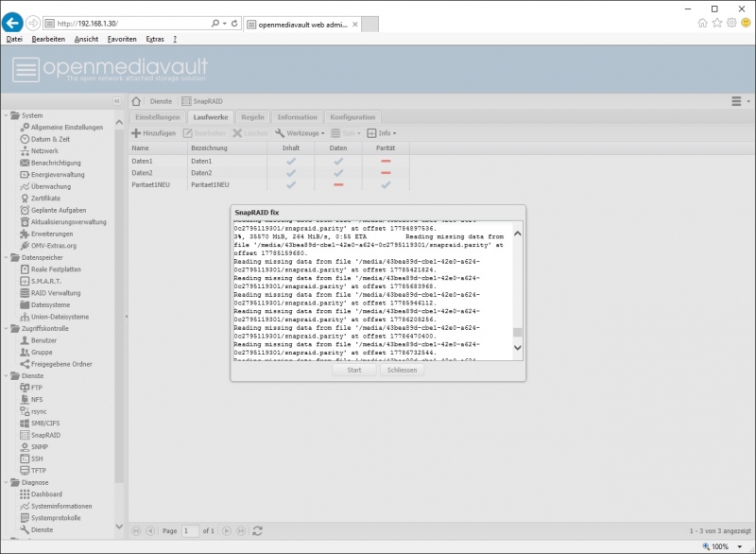Open NFS service icon
The height and width of the screenshot is (554, 756).
tap(25, 399)
